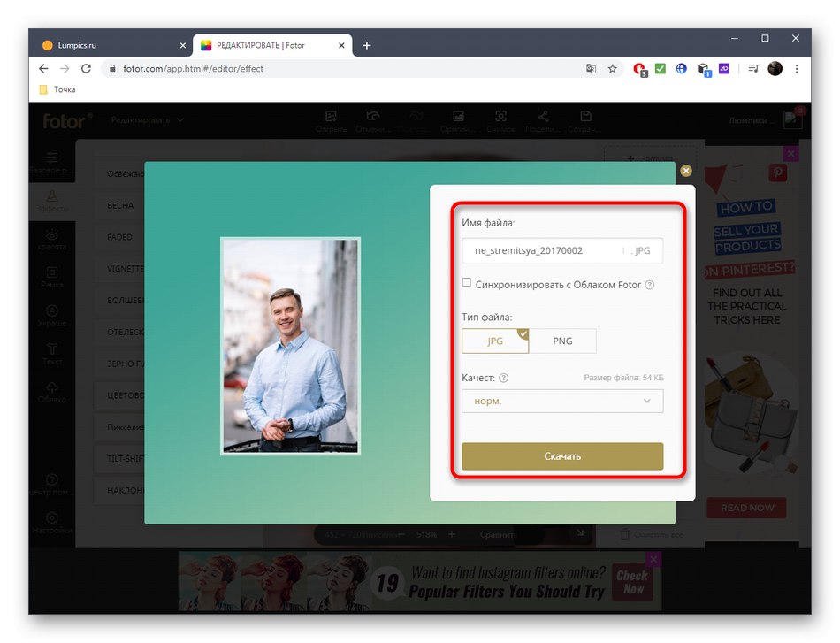Go forward in browser history
Image resolution: width=840 pixels, height=643 pixels.
(x=65, y=69)
